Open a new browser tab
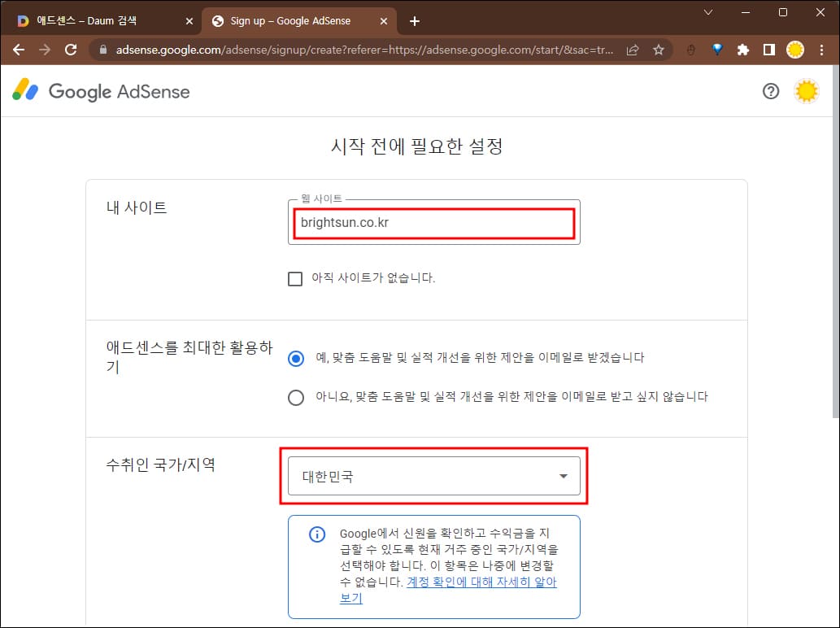840x628 pixels. click(414, 21)
